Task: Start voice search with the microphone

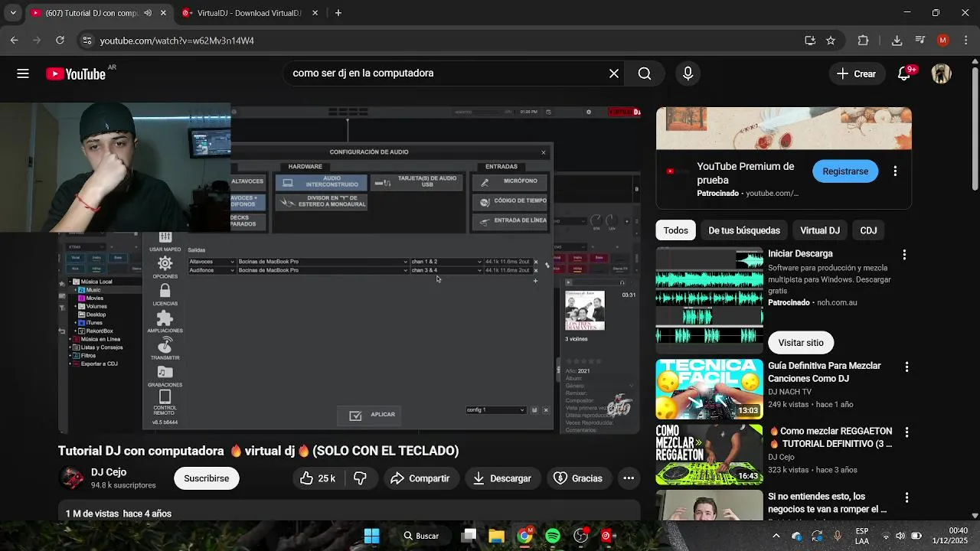Action: point(688,73)
